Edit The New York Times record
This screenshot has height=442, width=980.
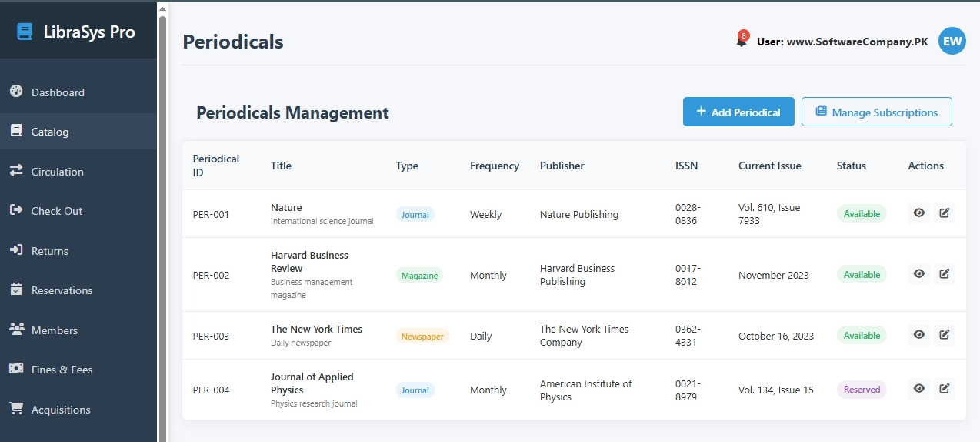point(945,335)
